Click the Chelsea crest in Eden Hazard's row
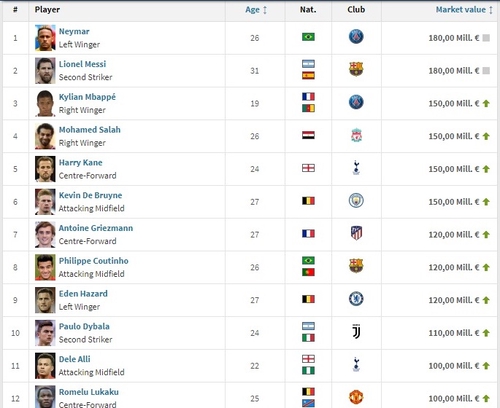Image resolution: width=500 pixels, height=408 pixels. [x=356, y=299]
